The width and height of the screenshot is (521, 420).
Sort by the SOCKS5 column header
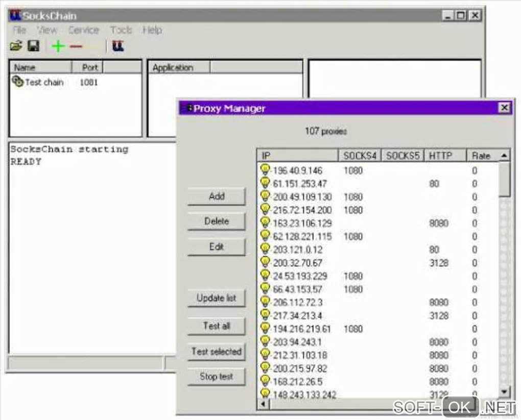[x=402, y=155]
